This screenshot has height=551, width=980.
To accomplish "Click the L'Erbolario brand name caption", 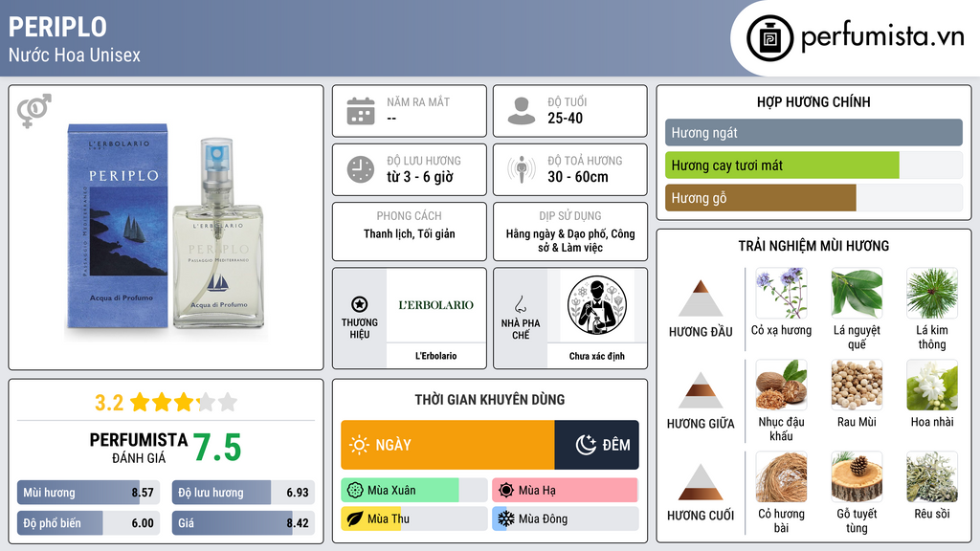I will pos(436,356).
